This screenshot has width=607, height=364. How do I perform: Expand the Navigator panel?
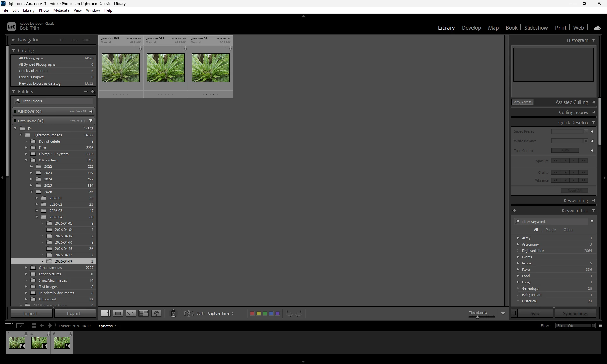13,40
